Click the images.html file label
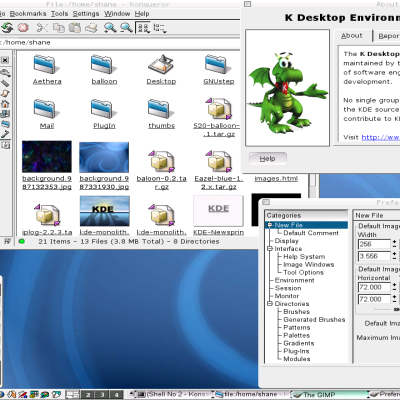 tap(276, 179)
